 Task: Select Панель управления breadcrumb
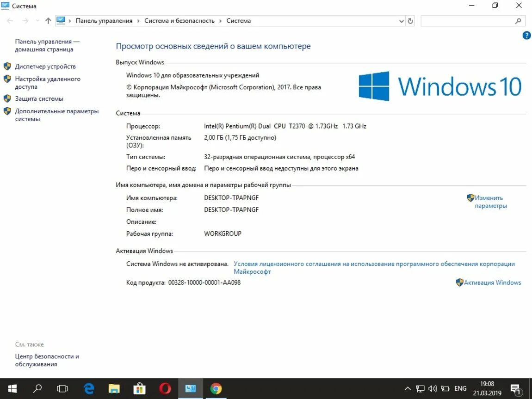(104, 21)
